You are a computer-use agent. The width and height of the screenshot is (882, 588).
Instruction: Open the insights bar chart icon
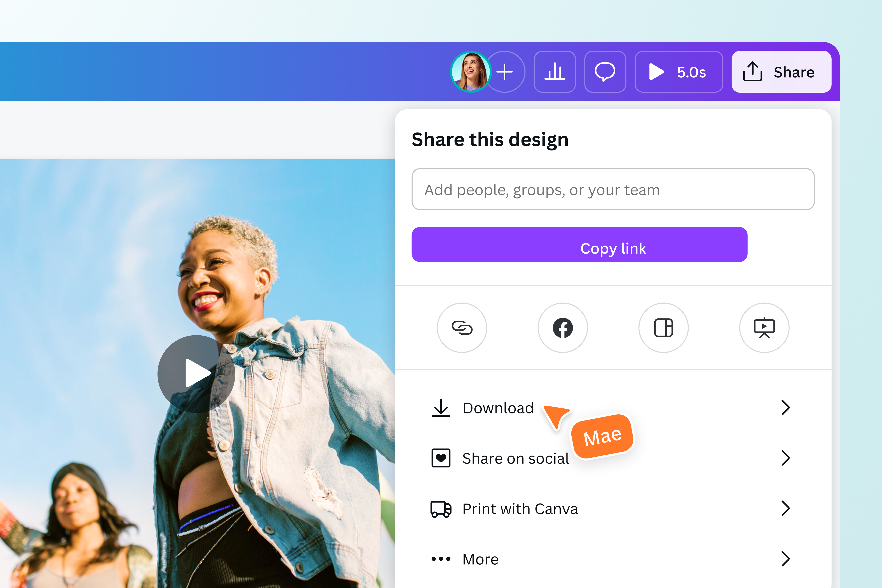(555, 72)
